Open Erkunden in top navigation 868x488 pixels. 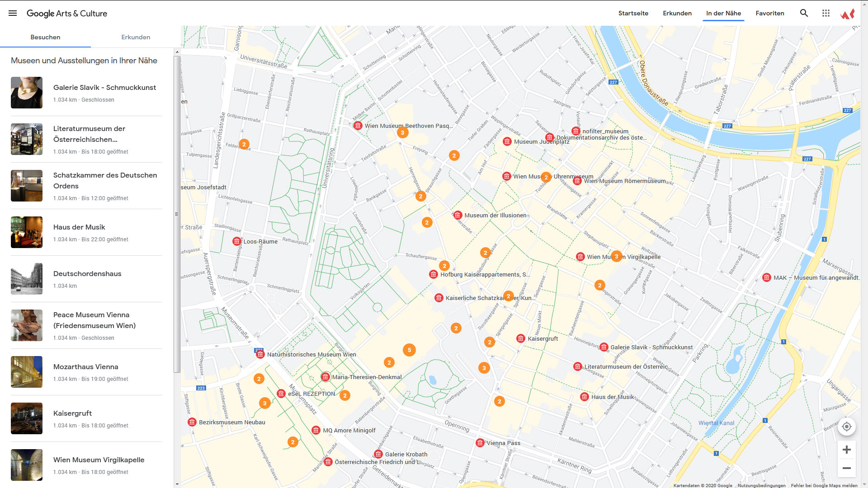point(677,13)
